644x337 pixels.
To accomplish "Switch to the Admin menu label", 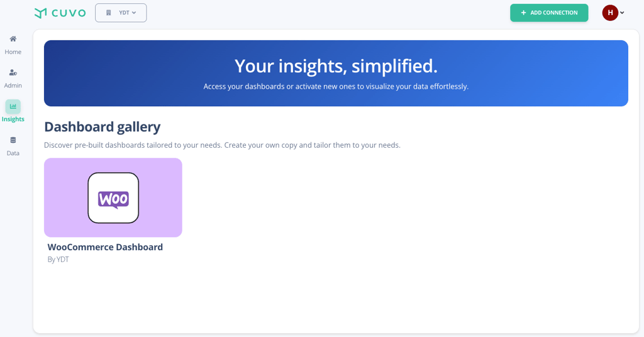I will tap(13, 86).
